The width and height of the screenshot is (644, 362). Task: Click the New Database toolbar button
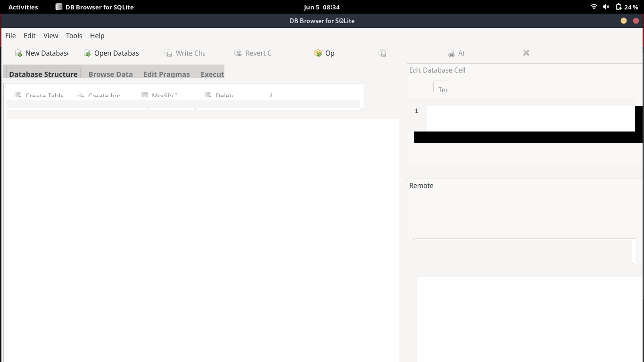[x=41, y=53]
